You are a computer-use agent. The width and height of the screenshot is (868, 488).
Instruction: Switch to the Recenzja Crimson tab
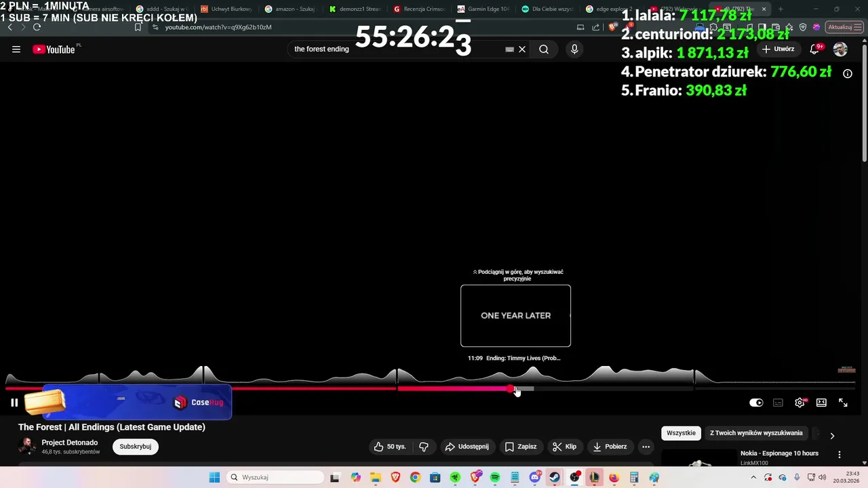point(418,9)
